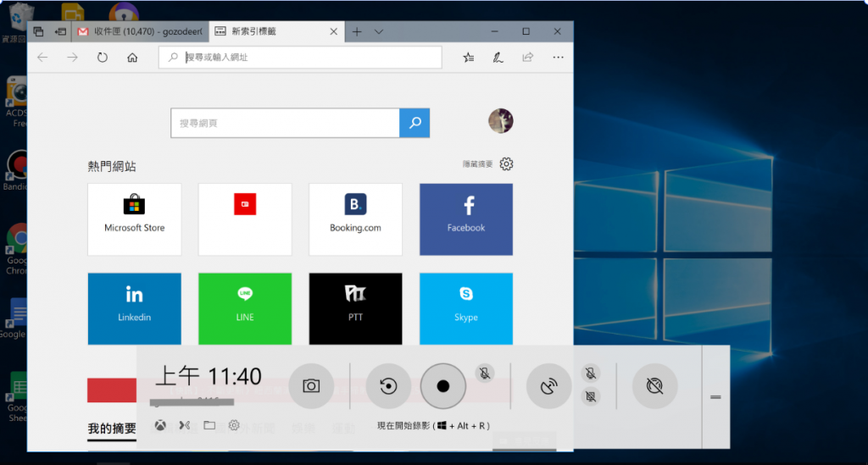Open the profile avatar picture
The width and height of the screenshot is (868, 465).
click(500, 121)
